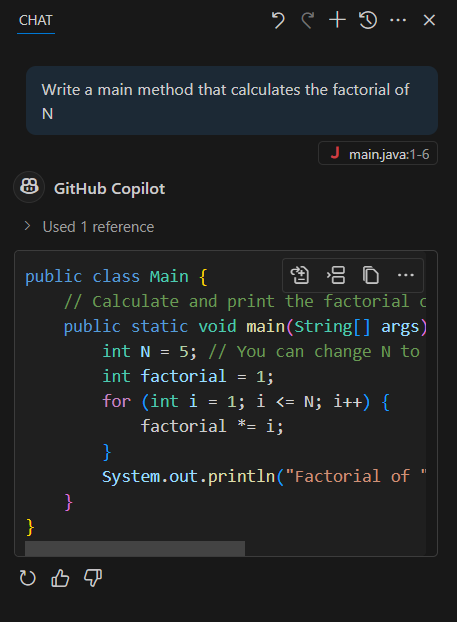Screen dimensions: 457x622
Task: Click the 'factorial *= i;' code line
Action: click(212, 426)
